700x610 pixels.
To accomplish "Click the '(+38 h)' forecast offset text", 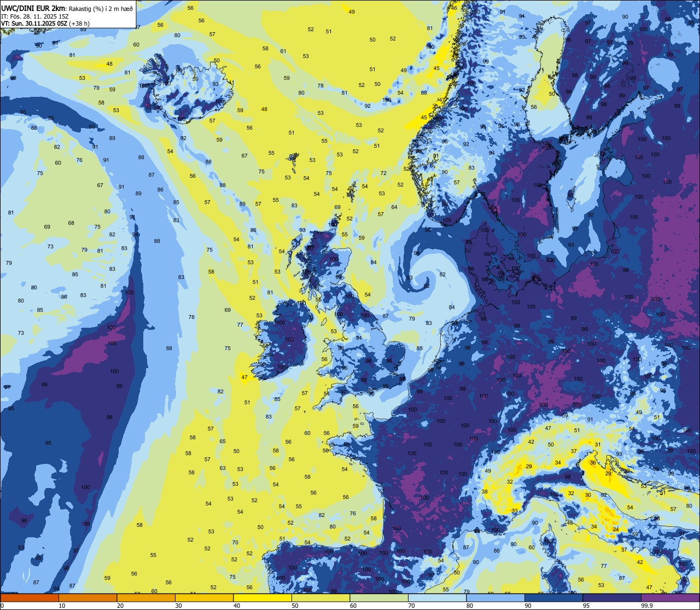I will point(79,24).
